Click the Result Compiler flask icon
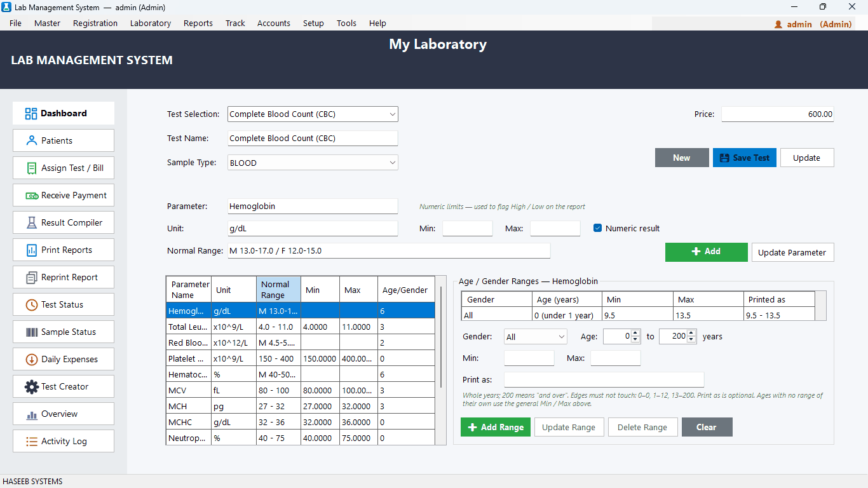This screenshot has width=868, height=488. (31, 223)
